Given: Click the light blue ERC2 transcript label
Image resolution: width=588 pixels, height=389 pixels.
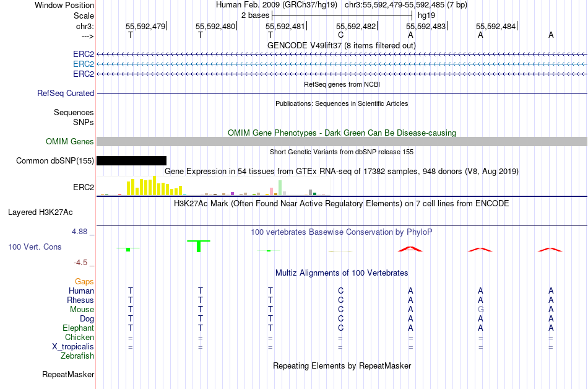Looking at the screenshot, I should click(84, 64).
